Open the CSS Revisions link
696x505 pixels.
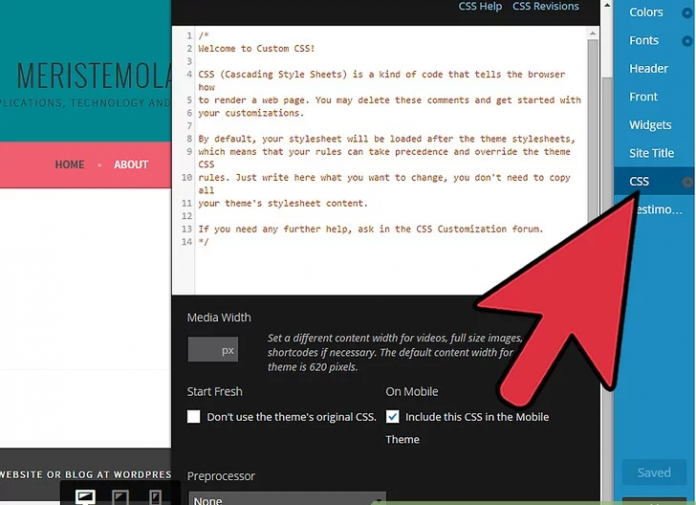[x=545, y=7]
